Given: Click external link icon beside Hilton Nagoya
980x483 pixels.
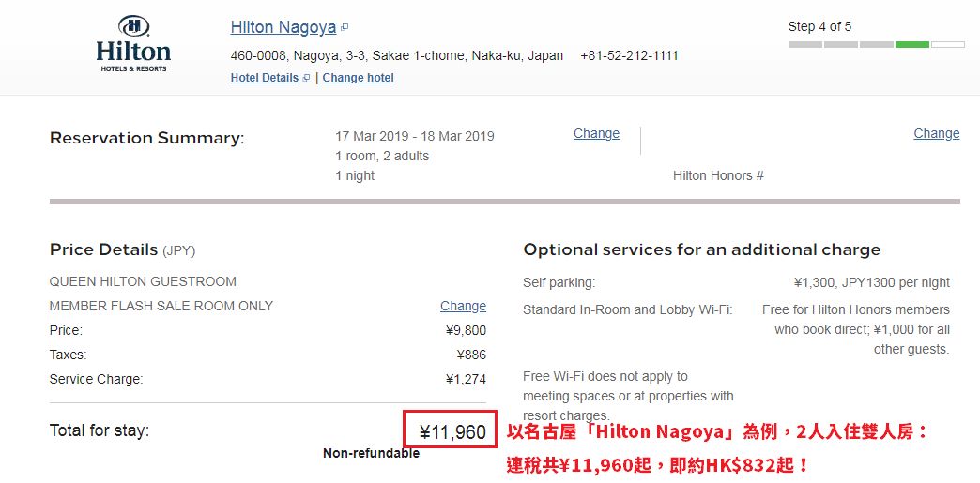Looking at the screenshot, I should 345,28.
